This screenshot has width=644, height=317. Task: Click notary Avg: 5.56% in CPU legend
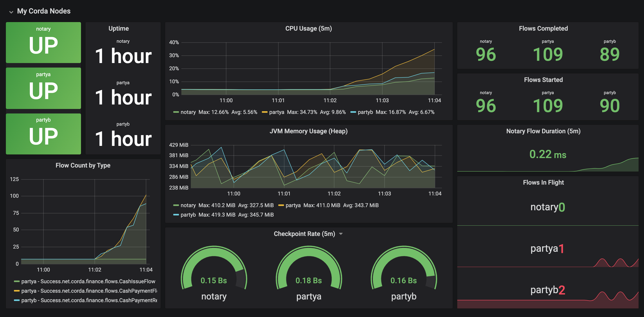tap(244, 112)
